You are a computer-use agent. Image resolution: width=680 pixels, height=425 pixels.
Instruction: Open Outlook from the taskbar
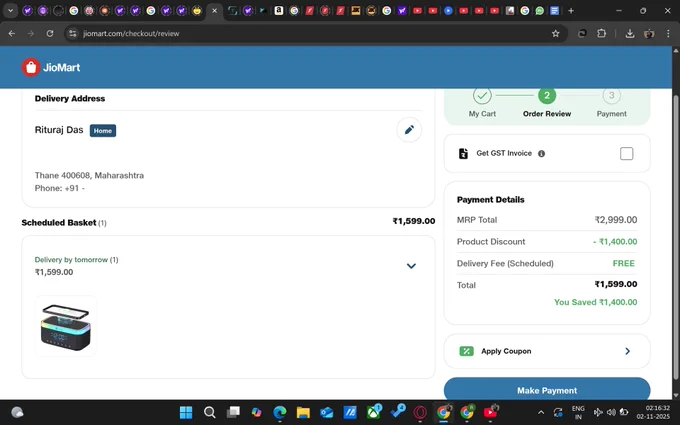tap(327, 412)
